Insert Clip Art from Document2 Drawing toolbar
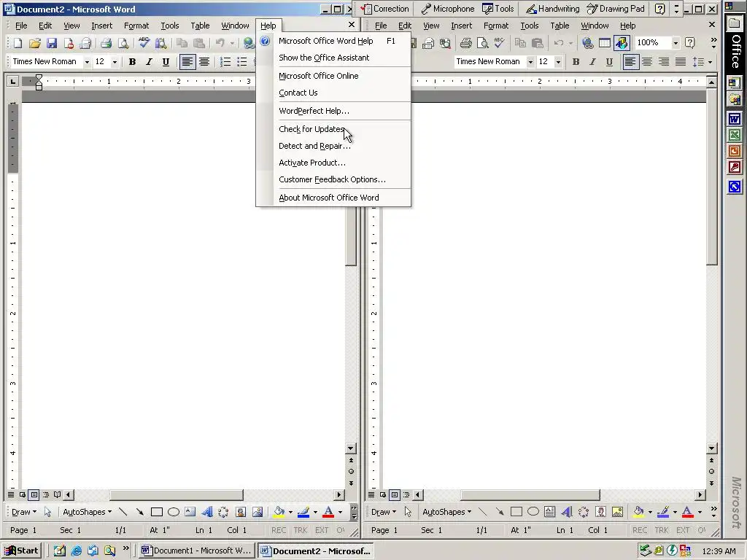Viewport: 747px width, 560px height. point(241,512)
